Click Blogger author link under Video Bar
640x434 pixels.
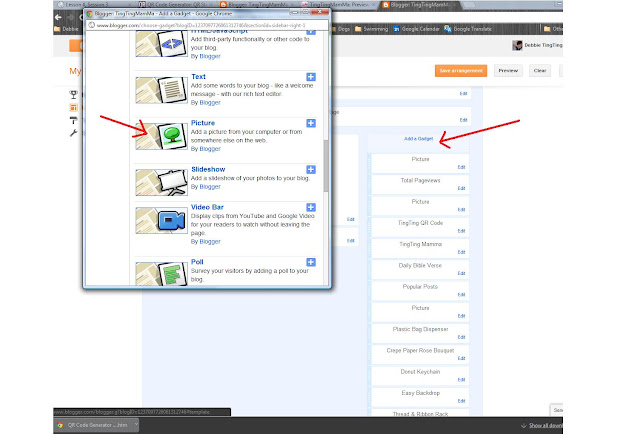tap(210, 242)
